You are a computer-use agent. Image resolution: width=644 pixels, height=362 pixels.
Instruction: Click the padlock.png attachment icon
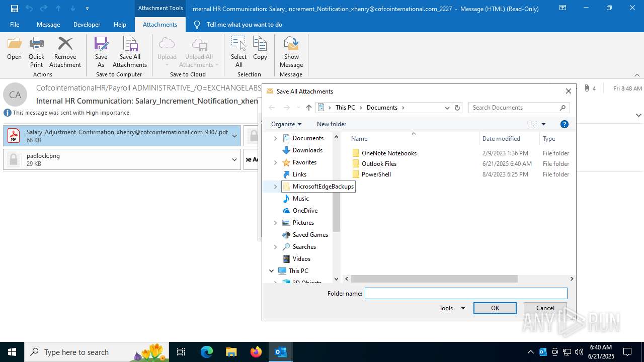coord(13,159)
